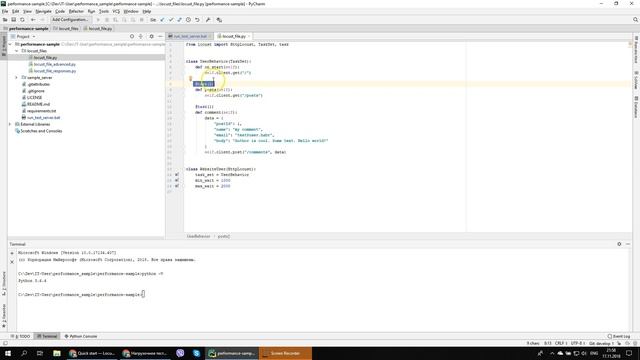
Task: Click the Scroll from Source target icon
Action: tap(131, 36)
